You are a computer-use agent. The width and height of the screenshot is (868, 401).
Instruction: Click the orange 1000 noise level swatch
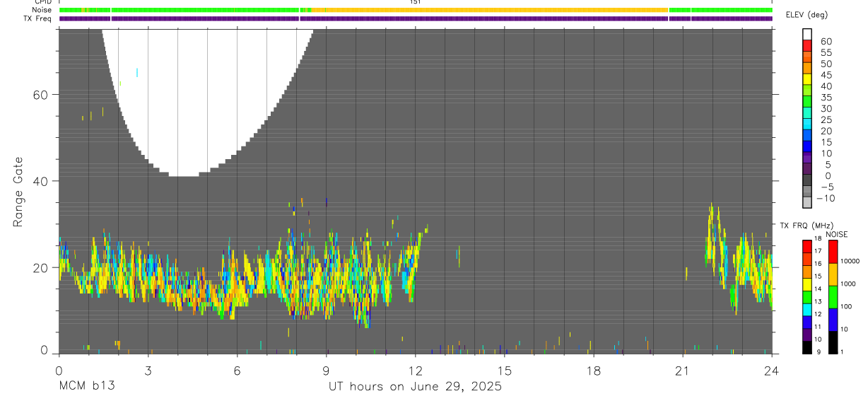pos(833,274)
